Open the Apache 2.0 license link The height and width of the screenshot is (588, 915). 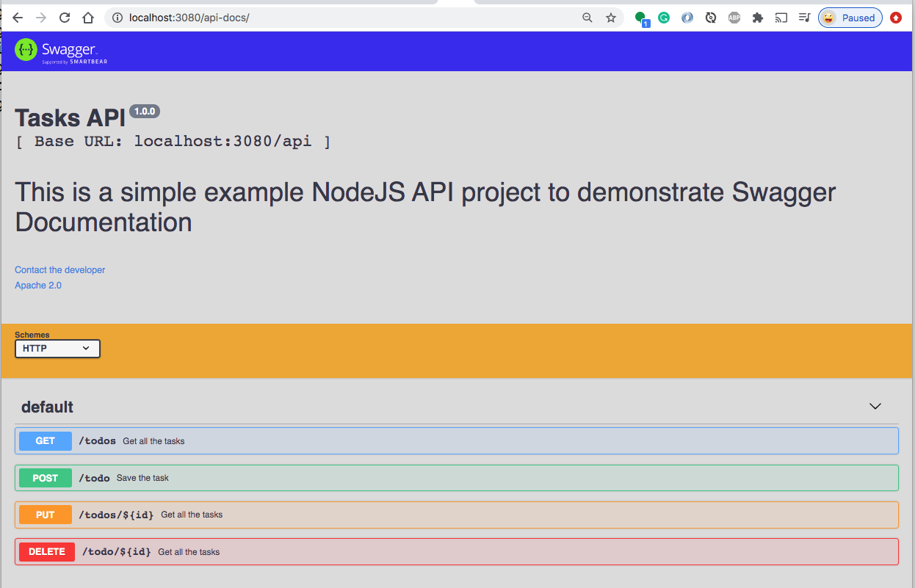[x=37, y=285]
